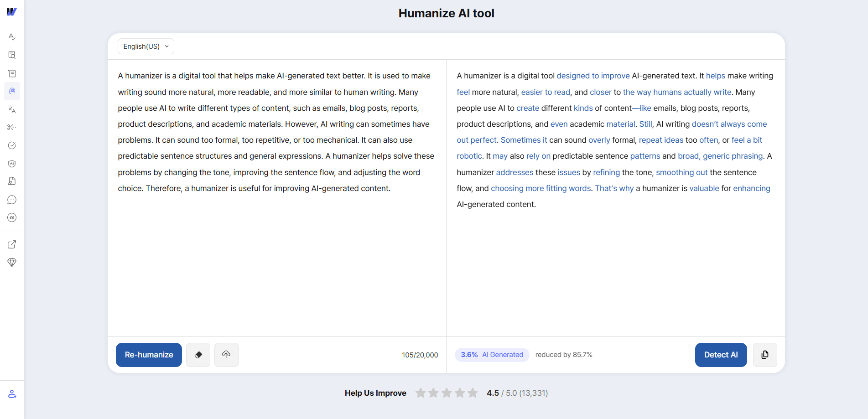Click the highlighted phrase "broad, generic phrasing"
Screen dimensions: 868x419
click(720, 156)
